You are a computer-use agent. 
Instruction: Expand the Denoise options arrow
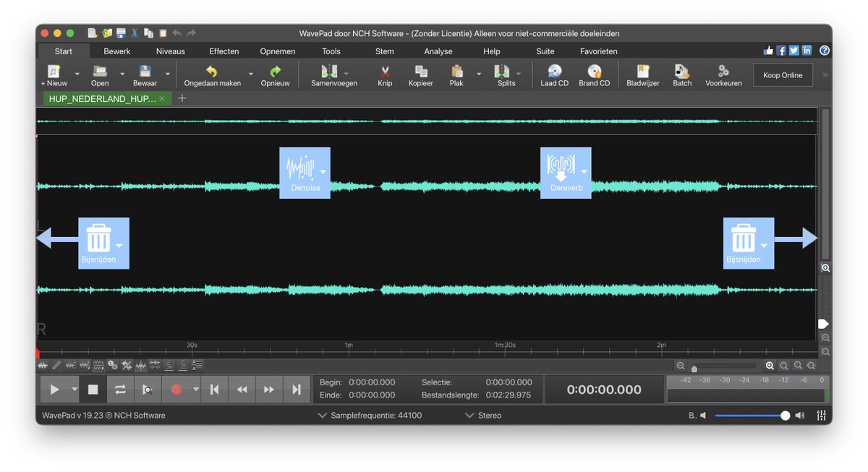[x=323, y=172]
